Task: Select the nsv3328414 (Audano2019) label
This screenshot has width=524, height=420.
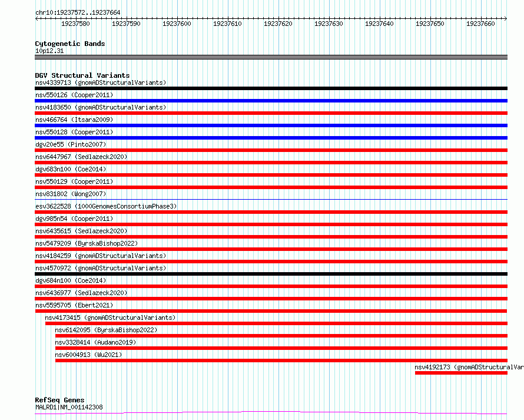Action: [95, 342]
